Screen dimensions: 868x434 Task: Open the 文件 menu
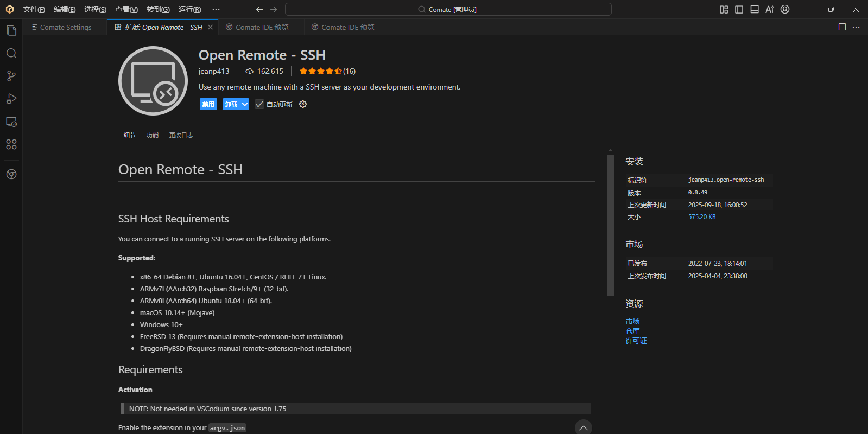pyautogui.click(x=34, y=9)
